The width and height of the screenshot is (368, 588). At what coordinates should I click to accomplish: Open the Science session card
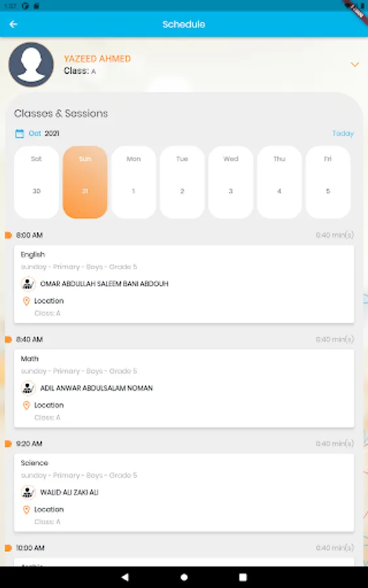point(184,493)
